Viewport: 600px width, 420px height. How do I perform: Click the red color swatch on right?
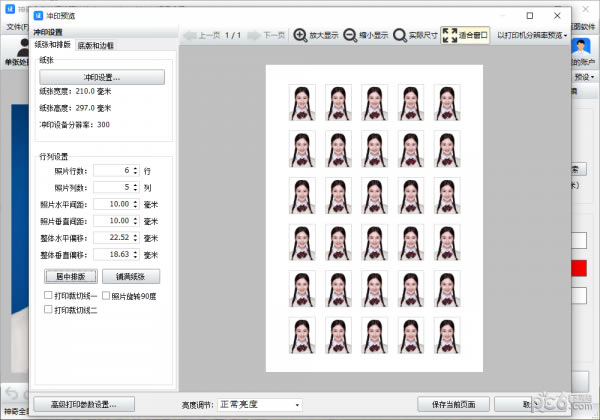pos(580,268)
